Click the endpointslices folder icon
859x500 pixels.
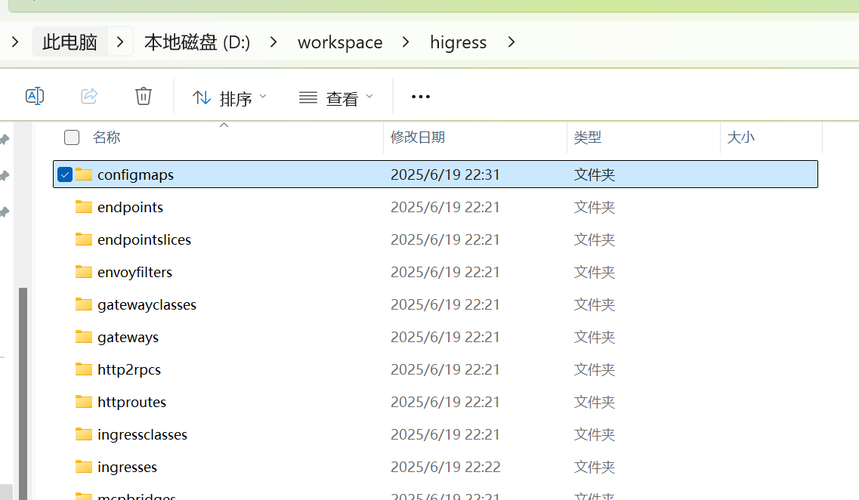click(x=84, y=239)
